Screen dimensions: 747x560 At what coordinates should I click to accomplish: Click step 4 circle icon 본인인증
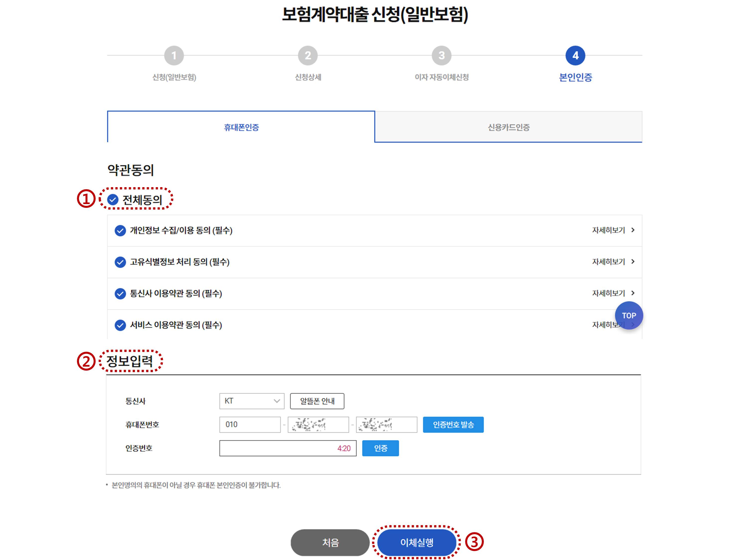click(x=575, y=55)
